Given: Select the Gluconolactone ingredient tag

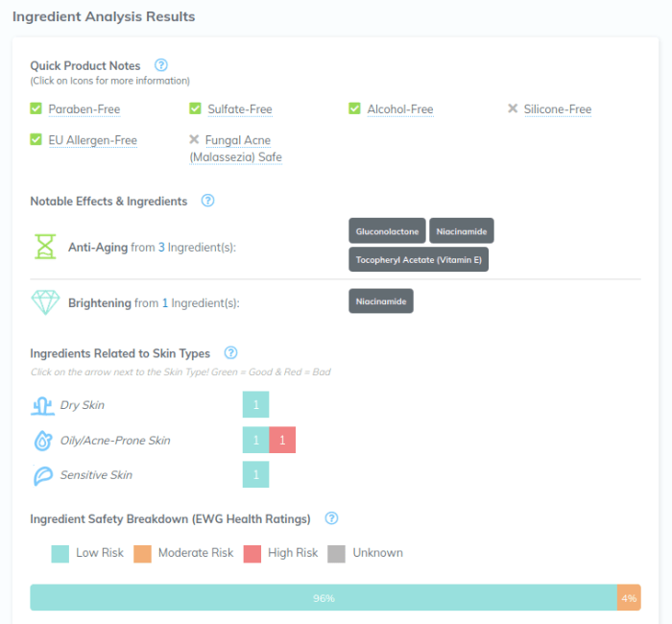Looking at the screenshot, I should (x=387, y=231).
